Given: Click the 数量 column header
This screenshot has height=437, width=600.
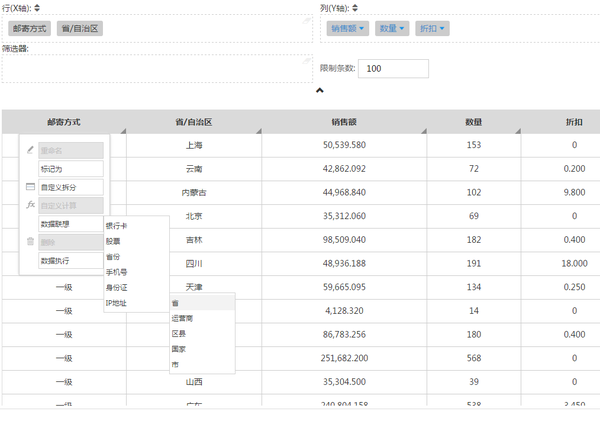Looking at the screenshot, I should point(474,122).
